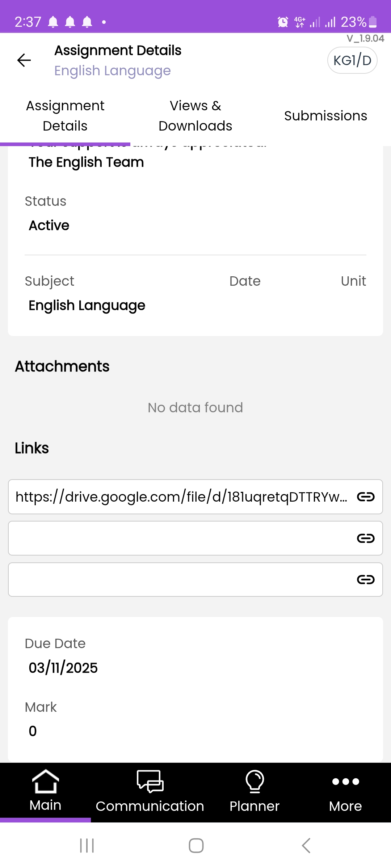This screenshot has width=391, height=868.
Task: Open the first link's chain icon
Action: pos(365,497)
